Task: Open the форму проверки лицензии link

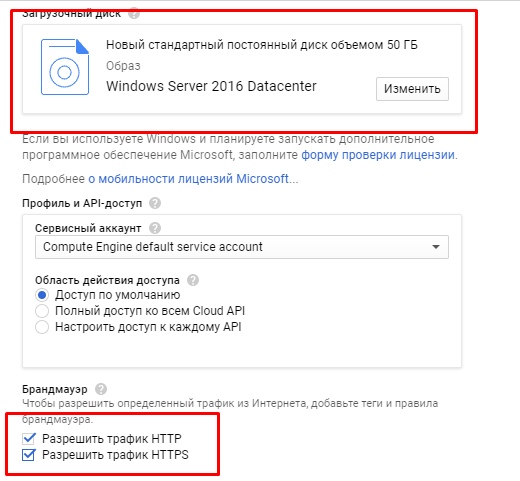Action: click(378, 155)
